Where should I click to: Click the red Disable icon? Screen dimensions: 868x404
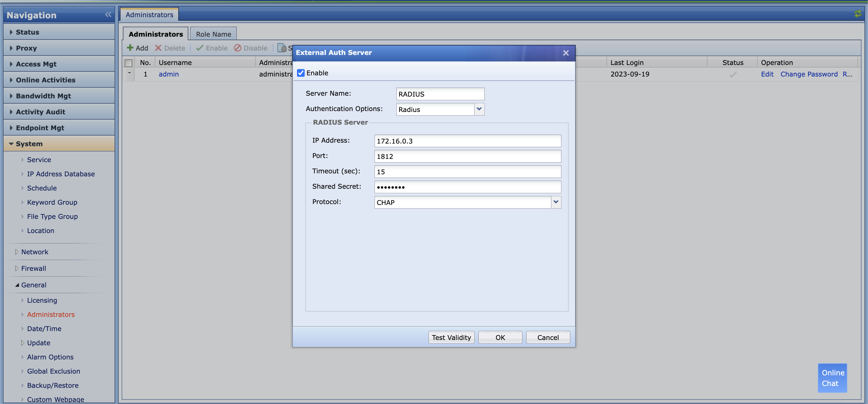[x=238, y=48]
